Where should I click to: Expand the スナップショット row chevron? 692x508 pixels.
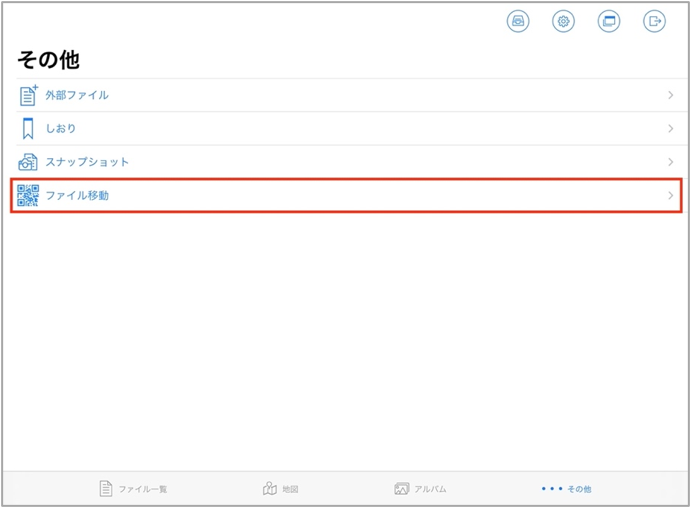pos(671,162)
